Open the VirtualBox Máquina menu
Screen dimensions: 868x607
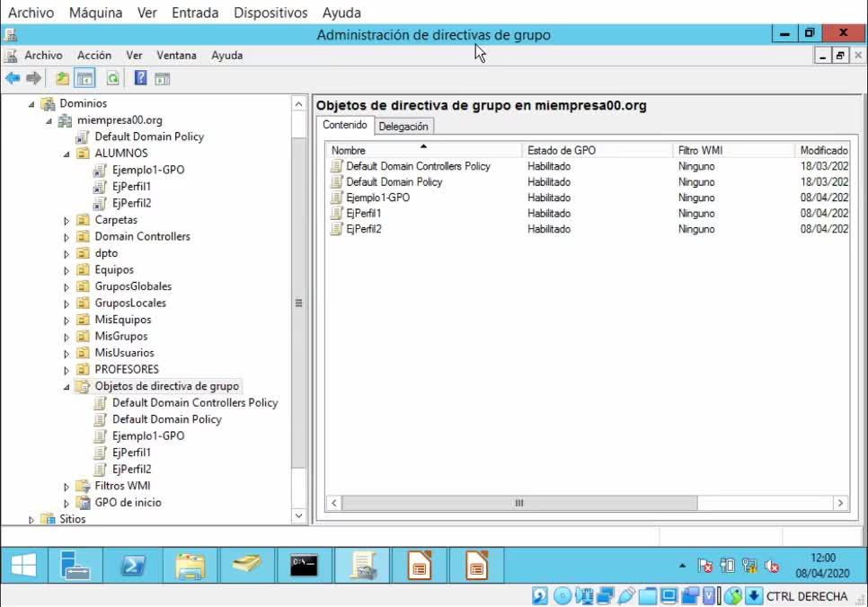point(96,13)
